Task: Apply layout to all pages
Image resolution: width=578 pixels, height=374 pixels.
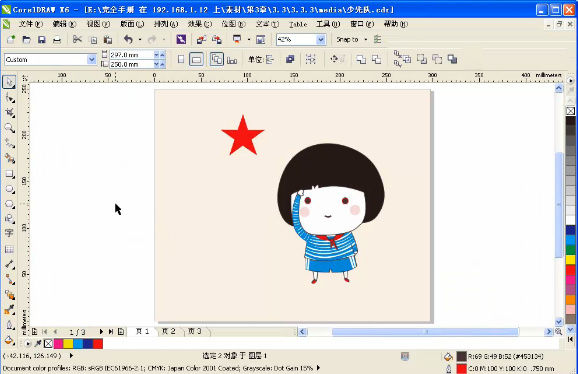Action: tap(217, 59)
